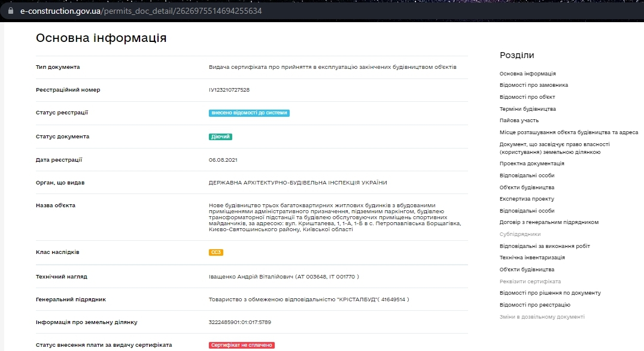The width and height of the screenshot is (644, 351).
Task: Open the 'Основна інформація' section link
Action: click(x=527, y=74)
